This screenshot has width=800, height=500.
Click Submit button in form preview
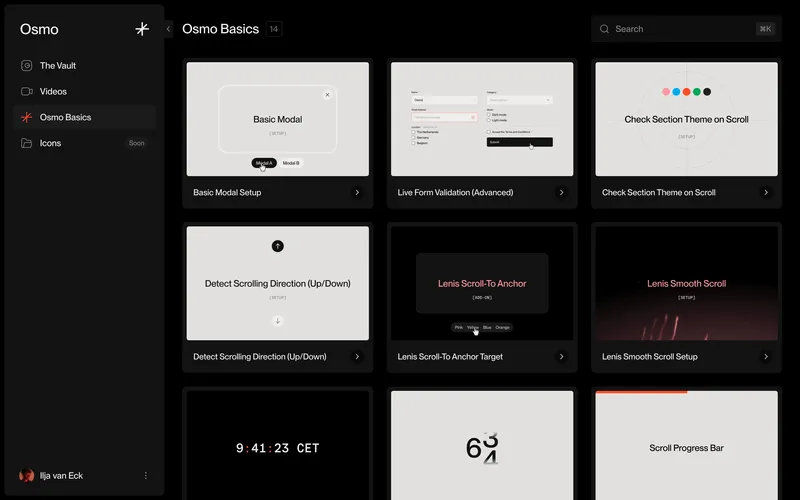520,142
